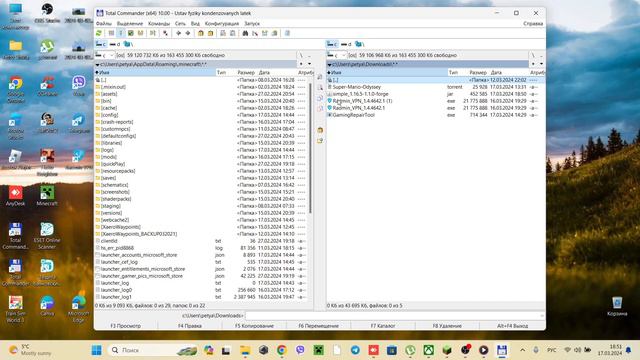Click F7 Каталог button

pos(383,326)
